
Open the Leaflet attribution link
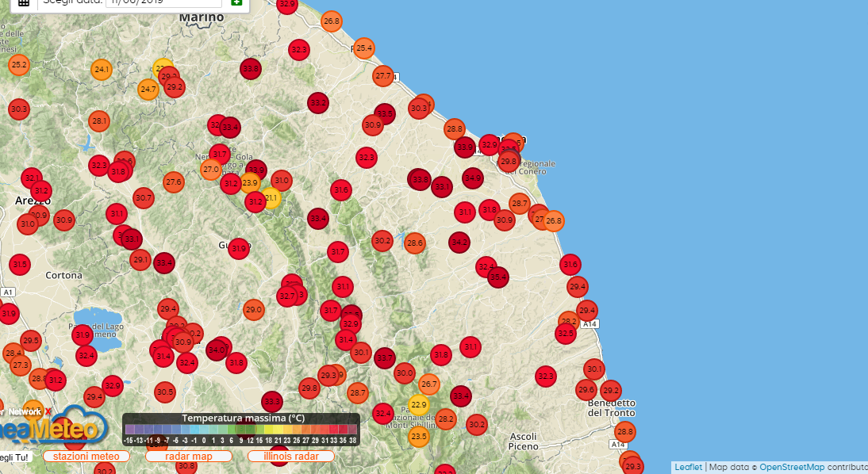(x=688, y=467)
